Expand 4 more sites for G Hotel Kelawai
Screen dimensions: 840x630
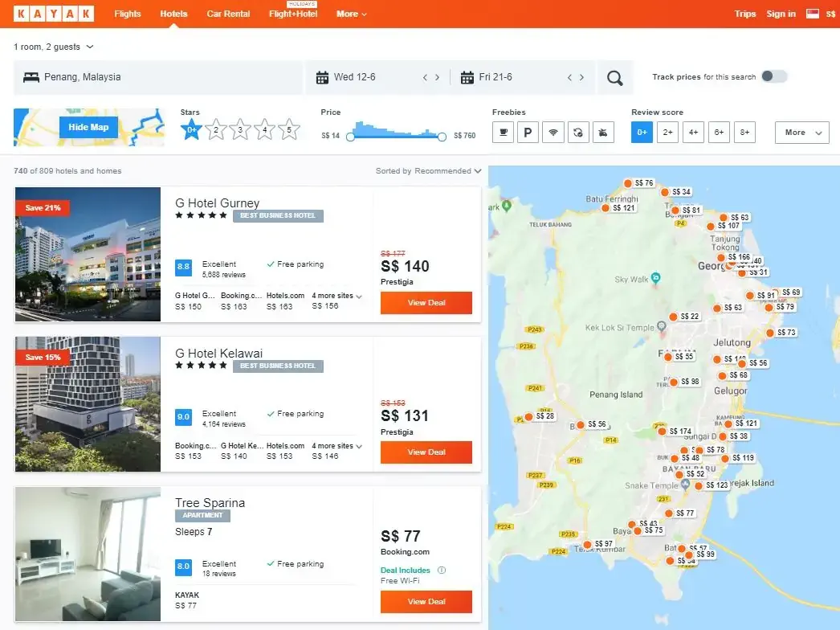pyautogui.click(x=337, y=445)
